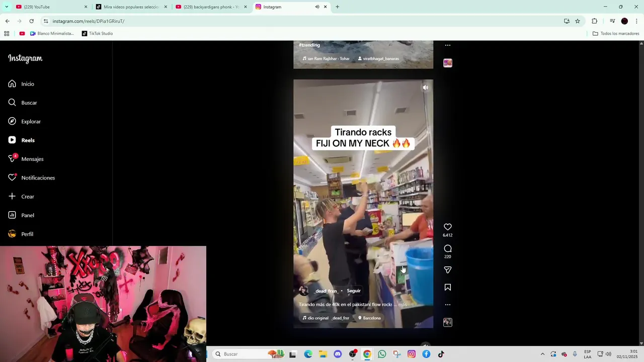
Task: Share the reel with send icon
Action: coord(447,270)
